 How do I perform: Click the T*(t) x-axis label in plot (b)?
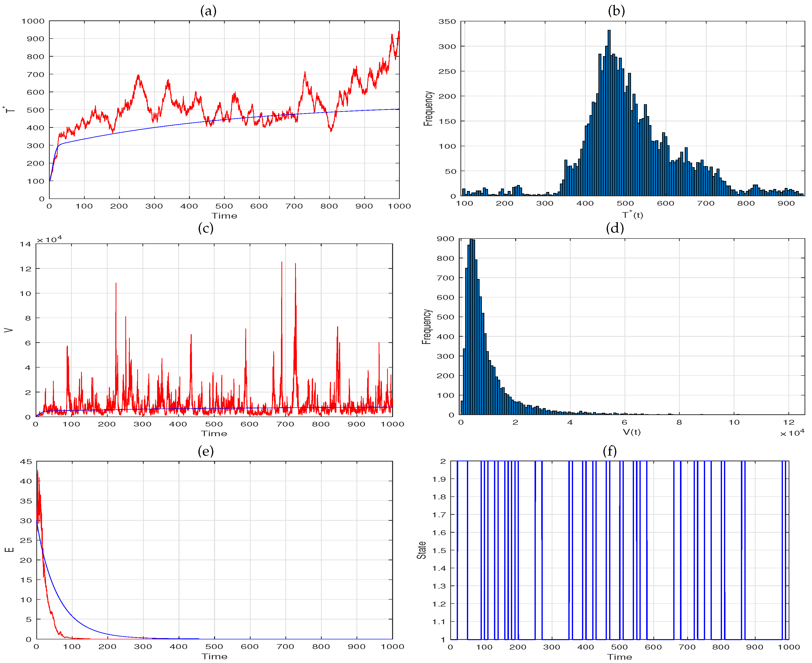(632, 215)
